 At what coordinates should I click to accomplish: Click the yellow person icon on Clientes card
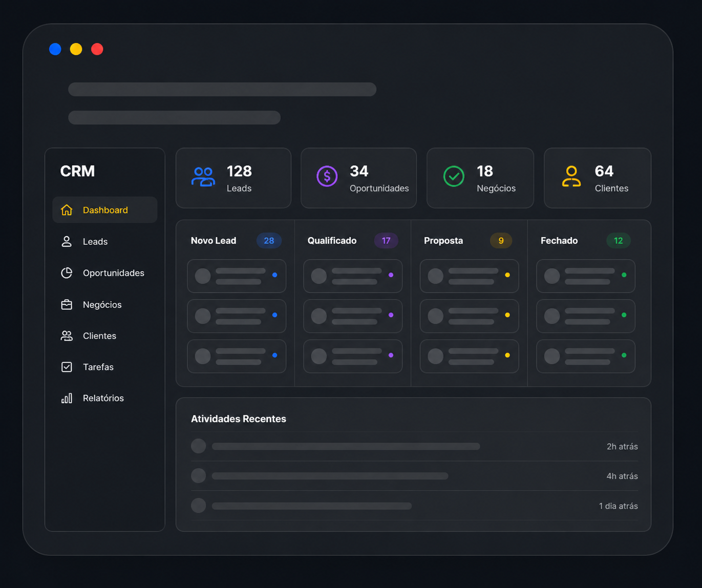tap(571, 176)
